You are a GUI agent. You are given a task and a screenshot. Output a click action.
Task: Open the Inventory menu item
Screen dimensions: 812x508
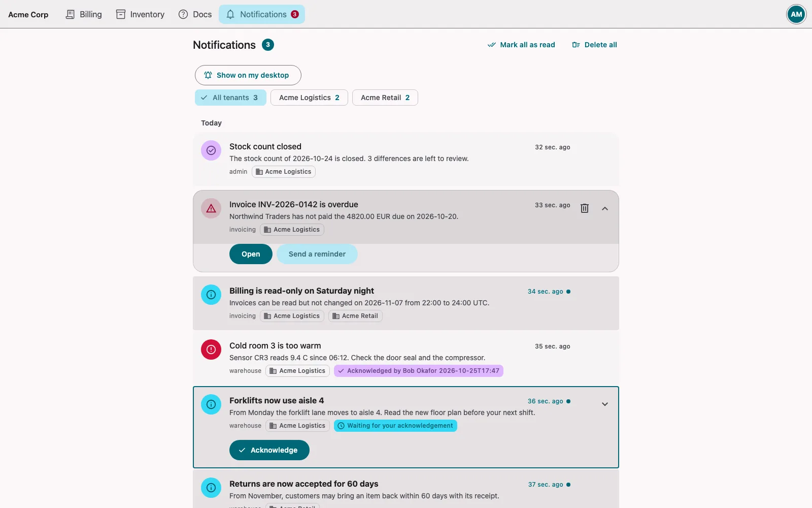click(x=140, y=14)
